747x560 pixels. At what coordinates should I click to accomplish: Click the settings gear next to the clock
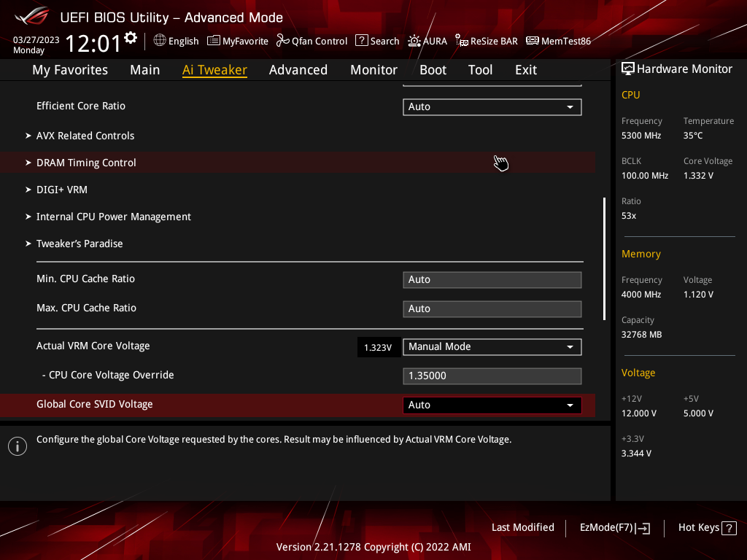pos(131,38)
